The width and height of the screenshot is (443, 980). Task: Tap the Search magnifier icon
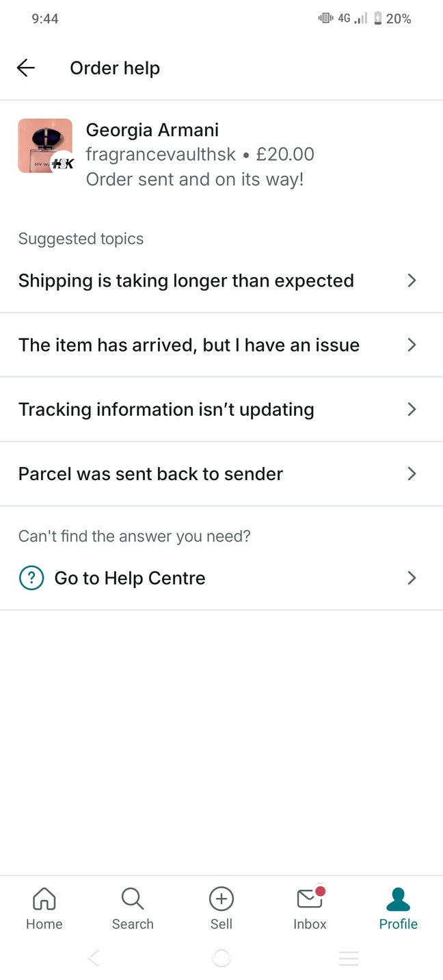tap(133, 899)
